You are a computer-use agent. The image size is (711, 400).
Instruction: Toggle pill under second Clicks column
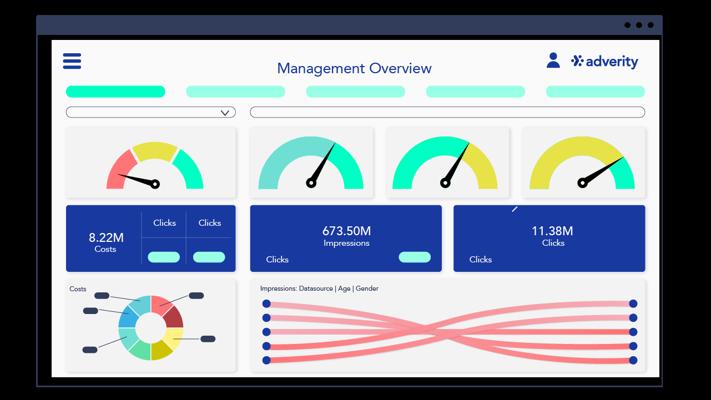point(209,257)
